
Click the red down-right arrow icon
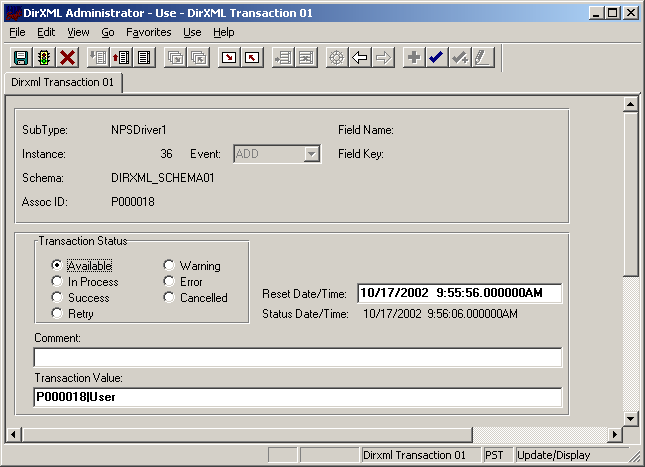click(x=229, y=58)
